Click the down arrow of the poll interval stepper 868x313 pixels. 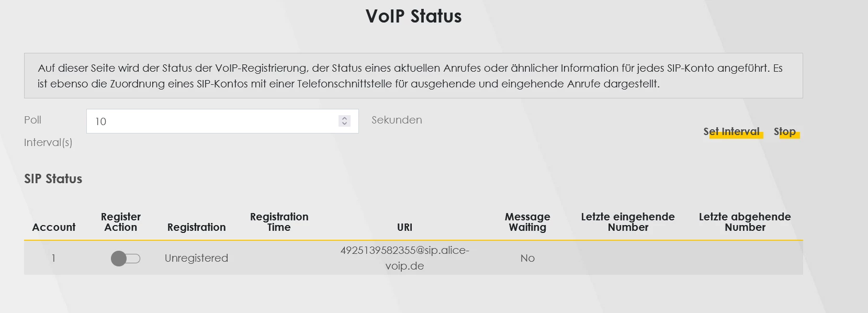344,124
